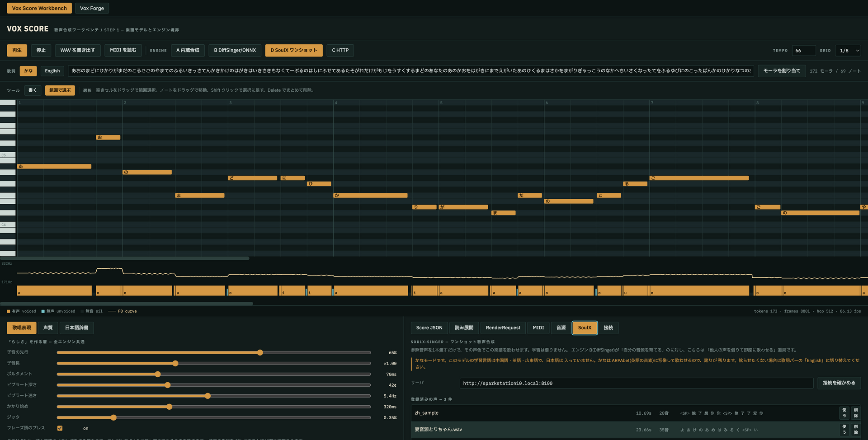Select the long note あ in bar 1

(54, 166)
